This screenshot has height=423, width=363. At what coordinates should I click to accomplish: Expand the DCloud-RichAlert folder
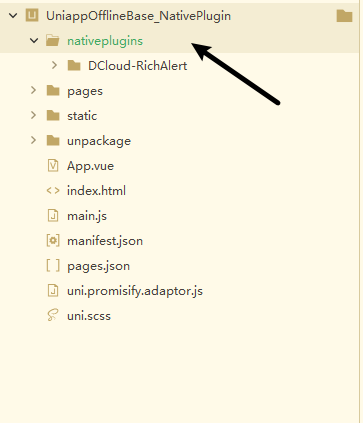55,65
